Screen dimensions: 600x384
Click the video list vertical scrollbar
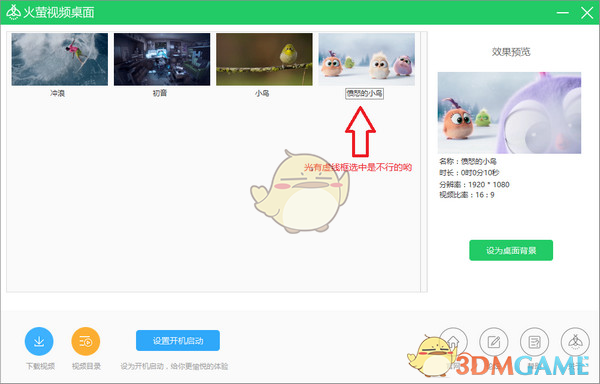[x=424, y=162]
